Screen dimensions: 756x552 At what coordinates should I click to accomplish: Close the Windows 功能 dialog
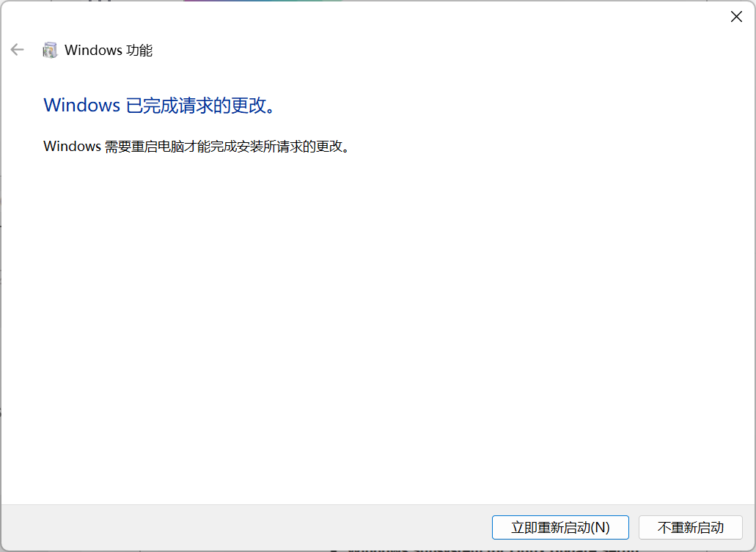click(x=736, y=17)
